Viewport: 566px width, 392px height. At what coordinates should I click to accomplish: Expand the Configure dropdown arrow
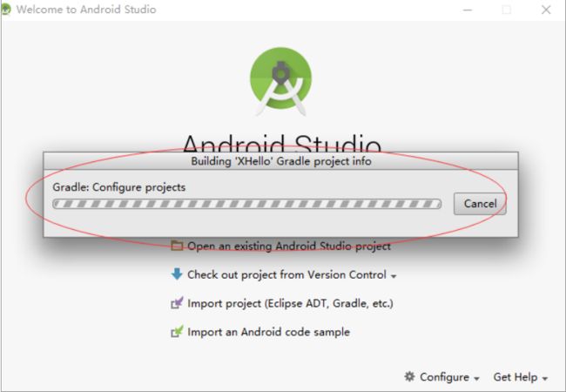pos(476,379)
